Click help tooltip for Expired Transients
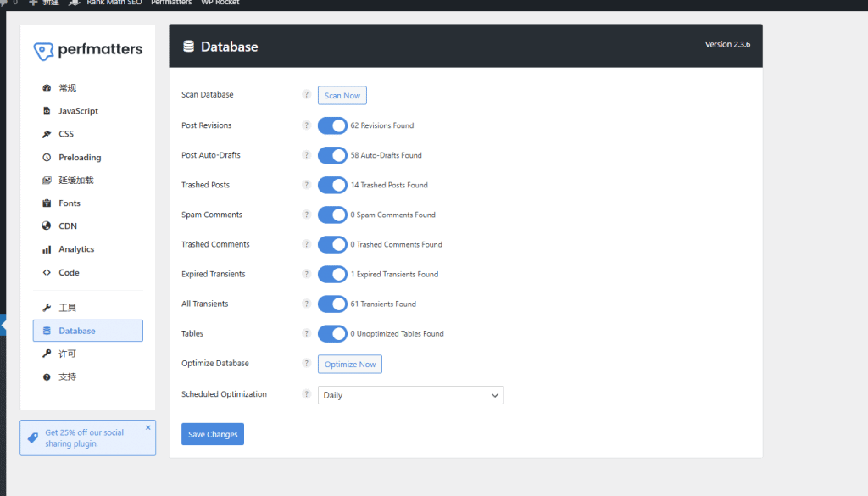 pyautogui.click(x=307, y=274)
